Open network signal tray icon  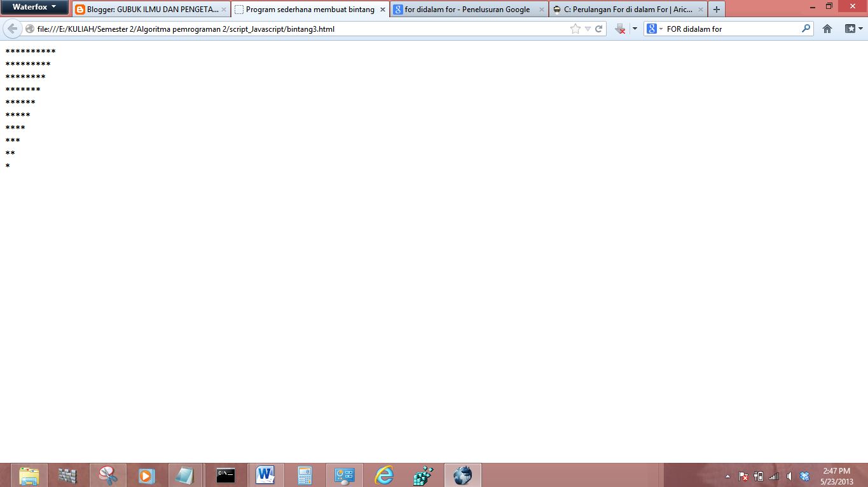[x=774, y=476]
